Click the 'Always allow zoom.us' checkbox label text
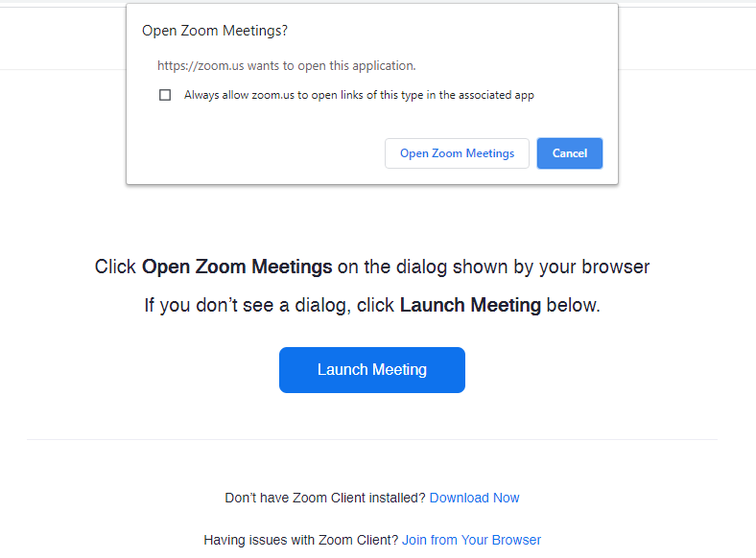The height and width of the screenshot is (558, 756). click(359, 95)
